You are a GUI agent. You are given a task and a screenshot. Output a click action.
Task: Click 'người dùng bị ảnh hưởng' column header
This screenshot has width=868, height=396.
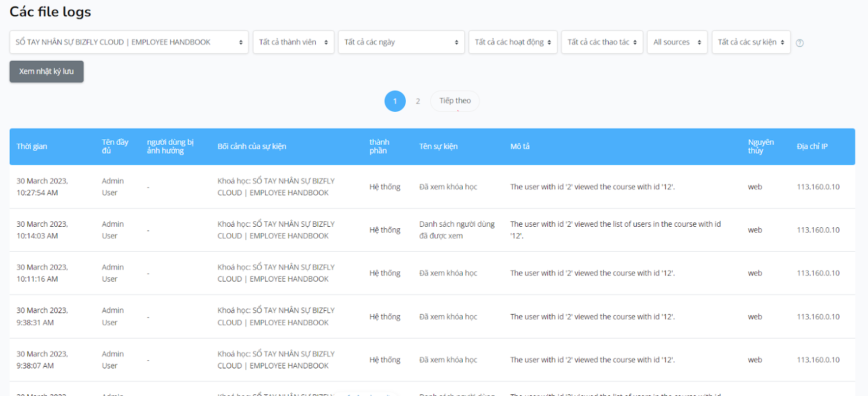click(x=170, y=146)
